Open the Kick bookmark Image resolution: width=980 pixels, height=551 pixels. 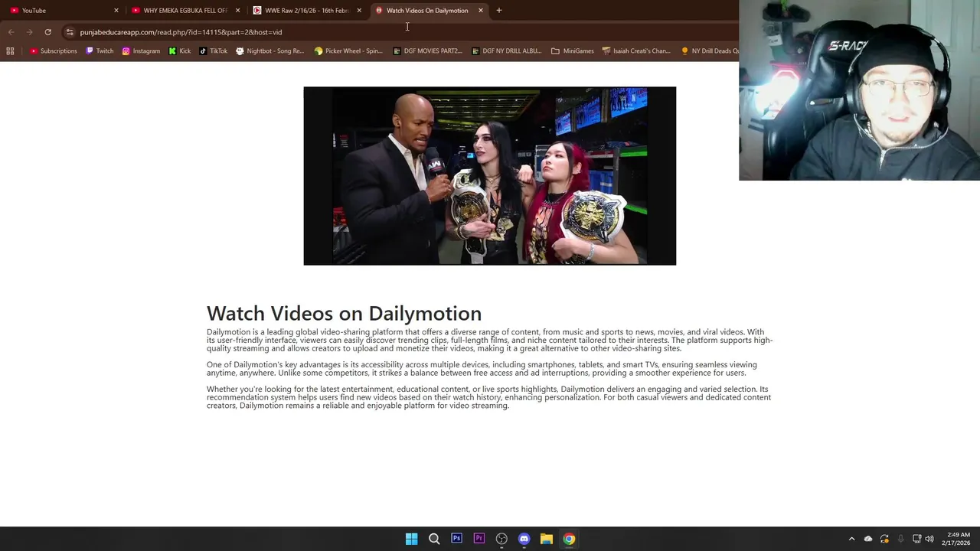[180, 51]
